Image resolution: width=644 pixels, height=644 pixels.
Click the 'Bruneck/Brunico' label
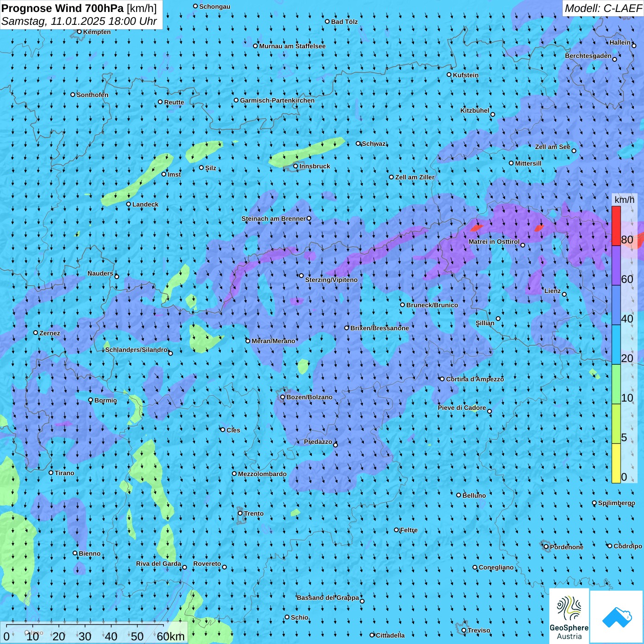[x=432, y=305]
